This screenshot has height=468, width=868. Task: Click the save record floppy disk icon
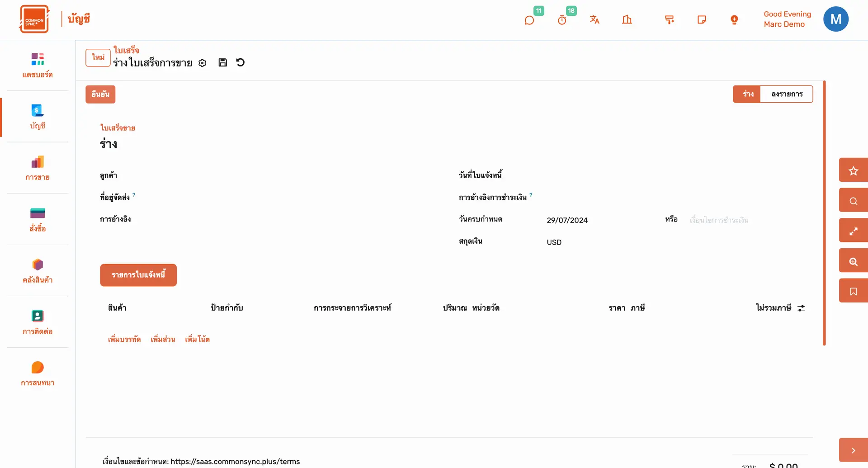[x=222, y=62]
